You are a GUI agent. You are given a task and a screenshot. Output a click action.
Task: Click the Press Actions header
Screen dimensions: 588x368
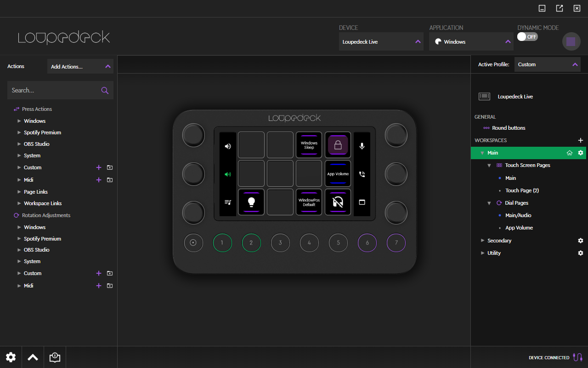coord(37,109)
